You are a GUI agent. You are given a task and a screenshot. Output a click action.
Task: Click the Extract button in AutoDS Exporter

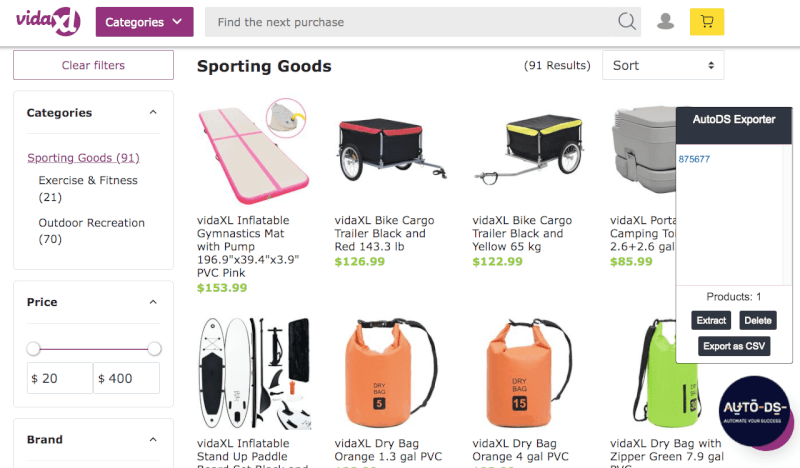pyautogui.click(x=711, y=321)
